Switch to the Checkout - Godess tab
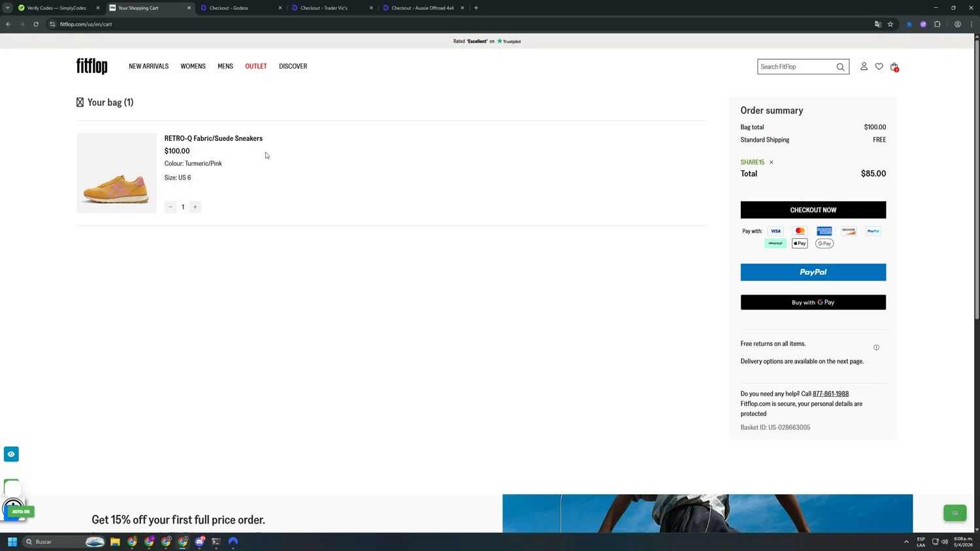 click(241, 8)
